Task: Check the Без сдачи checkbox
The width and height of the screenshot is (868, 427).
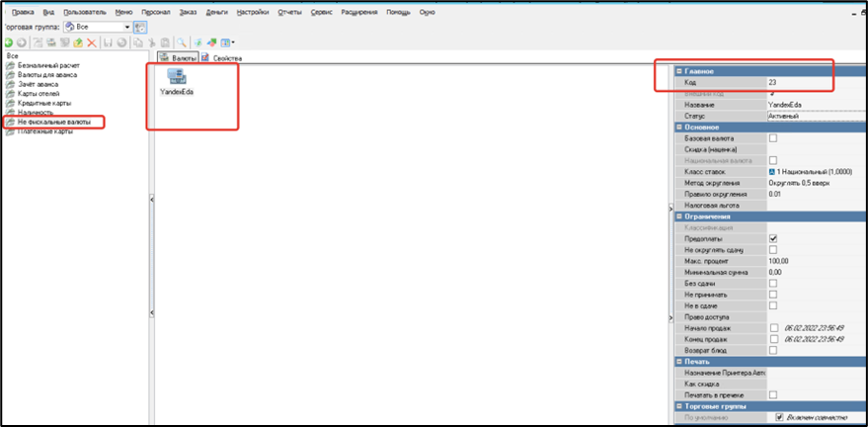Action: 773,283
